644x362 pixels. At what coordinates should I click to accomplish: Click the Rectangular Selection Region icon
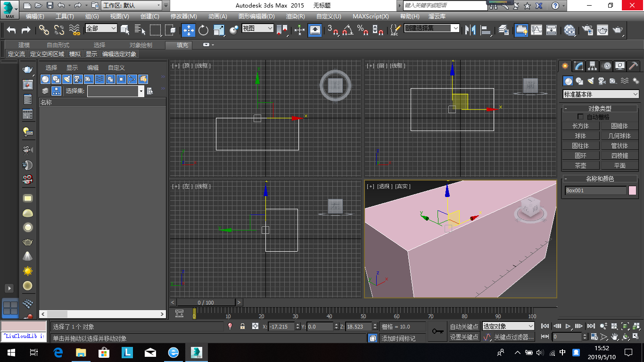[x=155, y=30]
